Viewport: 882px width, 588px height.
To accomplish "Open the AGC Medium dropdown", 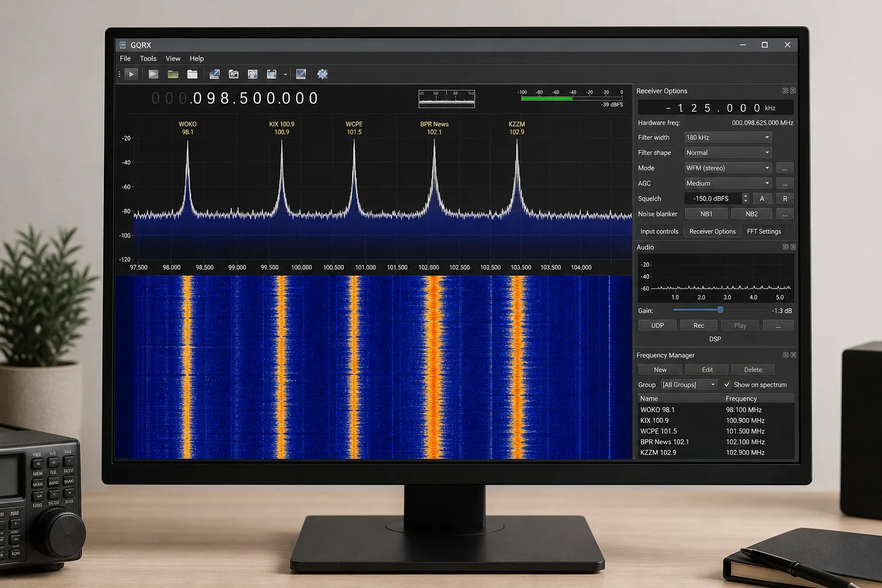I will coord(728,183).
